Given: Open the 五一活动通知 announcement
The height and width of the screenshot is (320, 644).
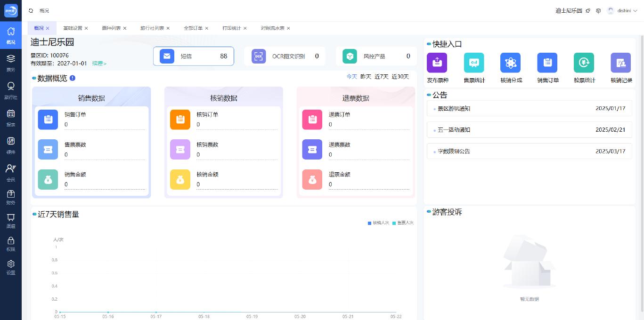Looking at the screenshot, I should (x=529, y=129).
